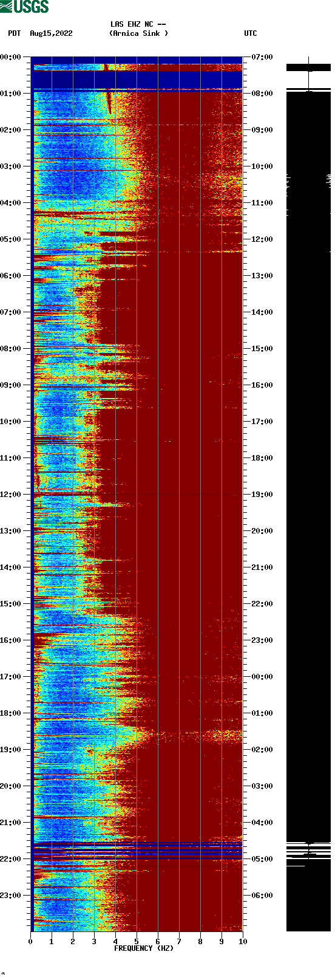Click the frequency axis tick label 3
Image resolution: width=335 pixels, height=980 pixels.
(x=94, y=942)
